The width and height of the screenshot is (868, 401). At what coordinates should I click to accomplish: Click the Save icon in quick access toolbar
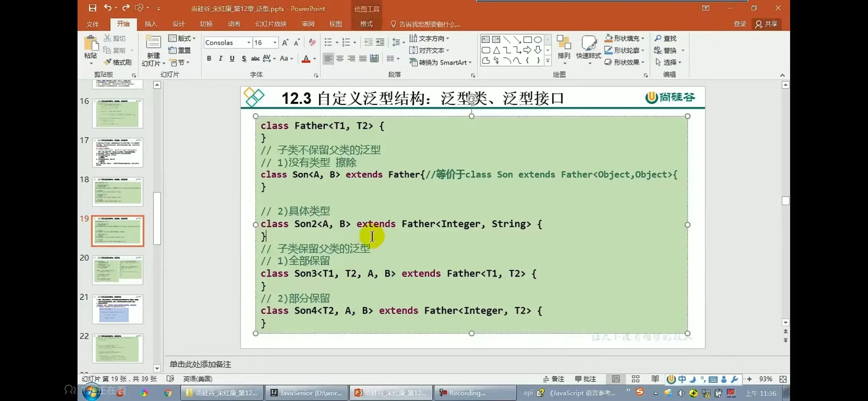pyautogui.click(x=92, y=8)
